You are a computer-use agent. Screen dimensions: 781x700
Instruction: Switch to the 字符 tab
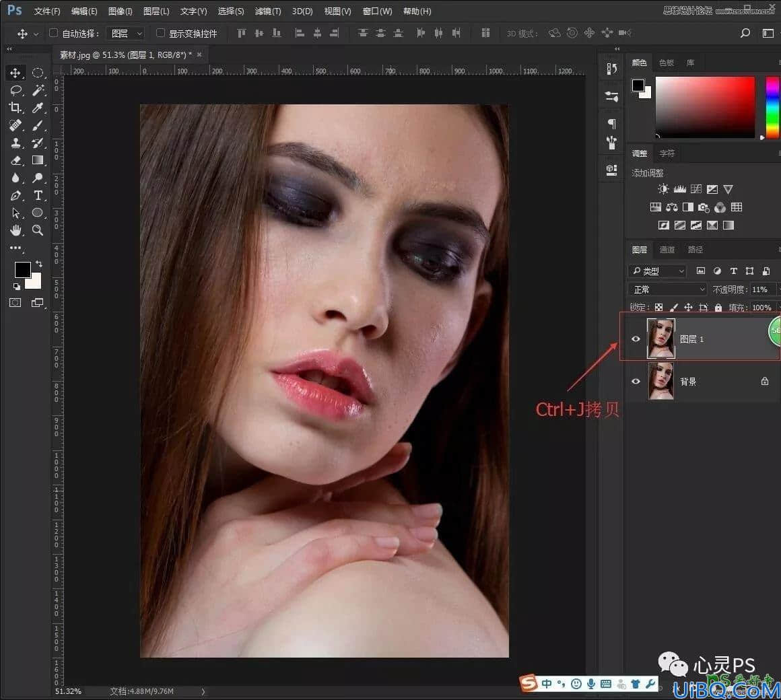[x=667, y=153]
